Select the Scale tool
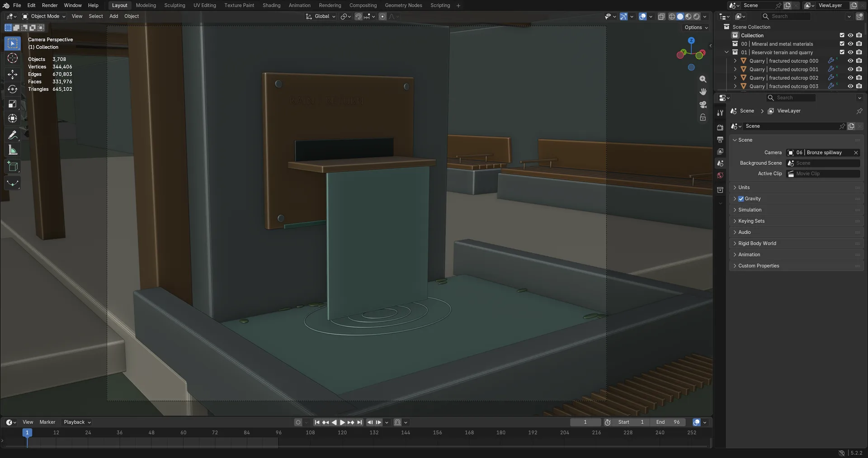Screen dimensions: 868x458 (x=13, y=104)
